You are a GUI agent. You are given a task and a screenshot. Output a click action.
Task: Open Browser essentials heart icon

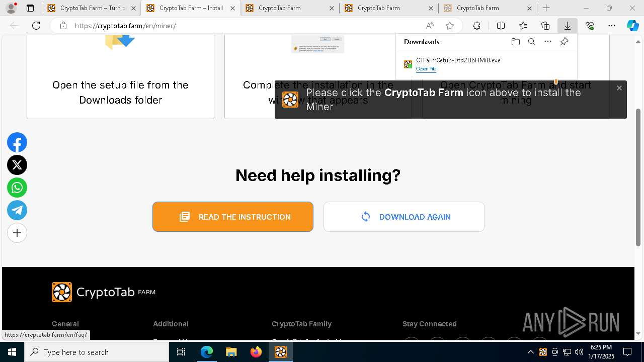coord(590,26)
